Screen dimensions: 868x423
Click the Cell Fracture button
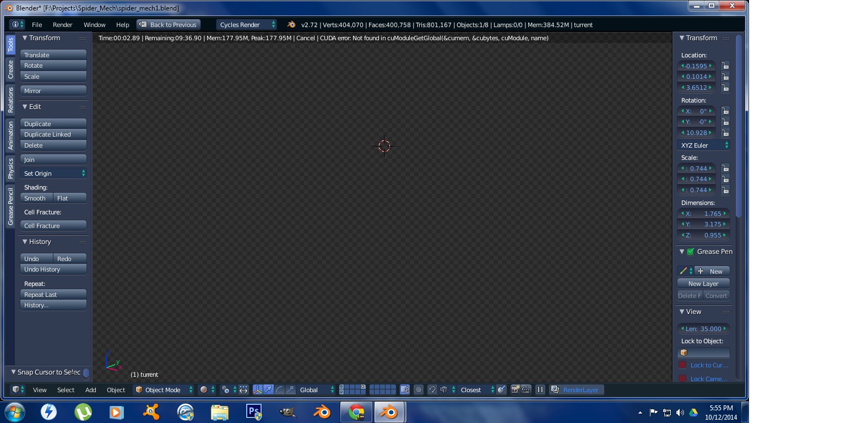[53, 226]
